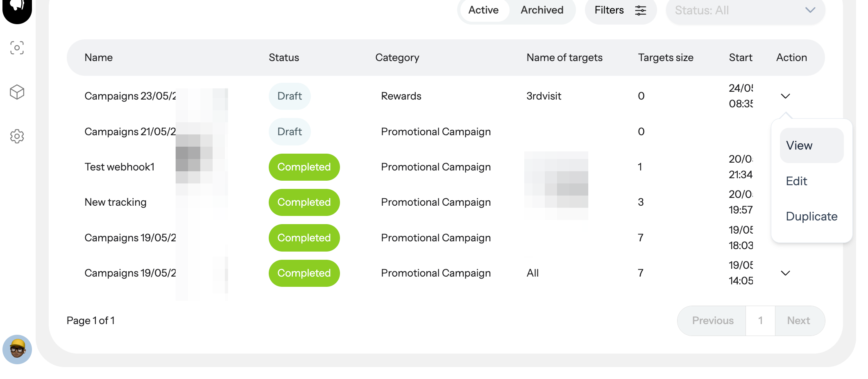This screenshot has height=379, width=868.
Task: Click Completed badge of New tracking
Action: 304,202
